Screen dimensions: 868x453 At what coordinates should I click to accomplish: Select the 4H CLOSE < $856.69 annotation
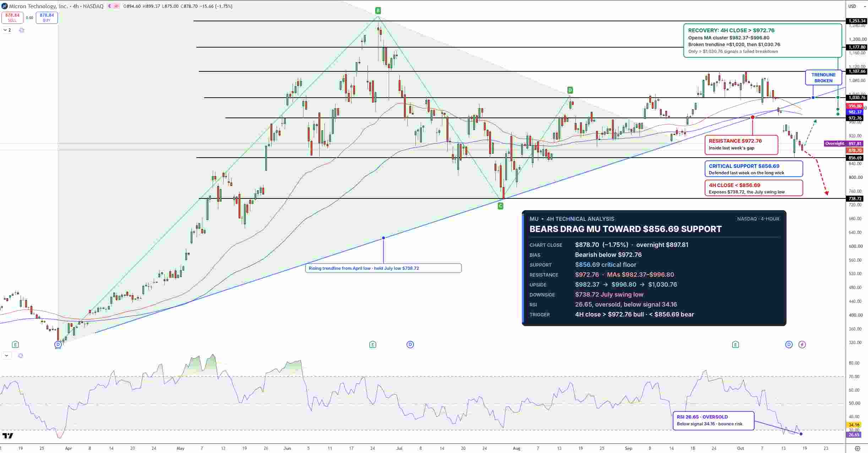pos(754,188)
